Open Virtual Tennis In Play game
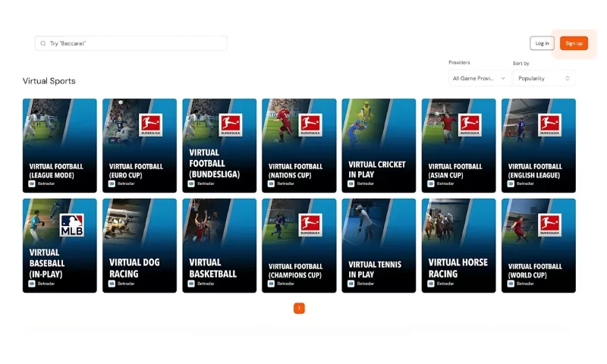The width and height of the screenshot is (607, 364). 379,246
